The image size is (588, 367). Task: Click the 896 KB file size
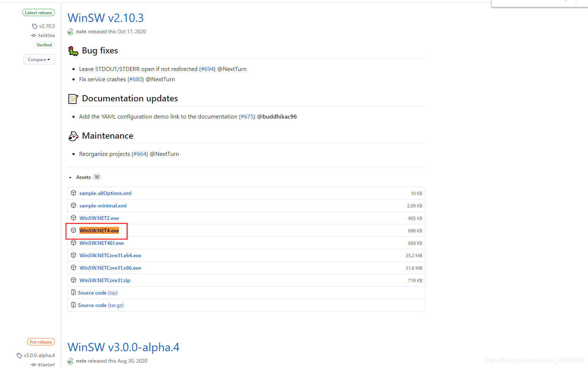415,231
